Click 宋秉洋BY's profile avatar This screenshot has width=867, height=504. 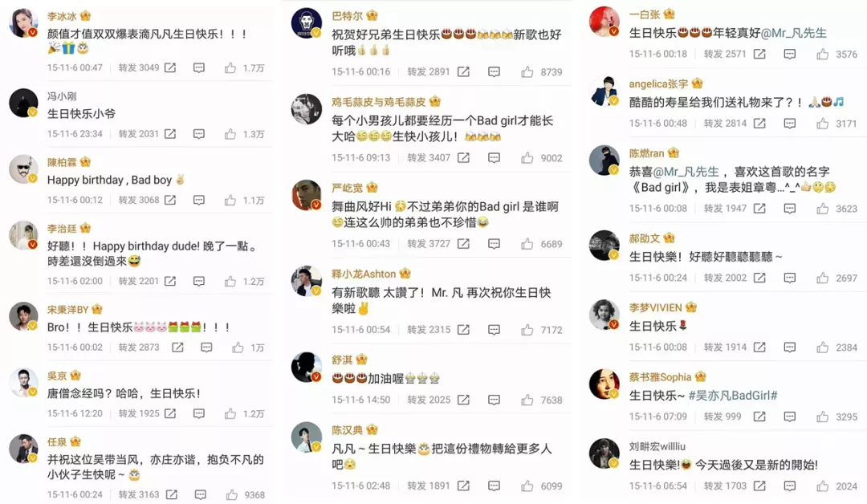(x=24, y=317)
